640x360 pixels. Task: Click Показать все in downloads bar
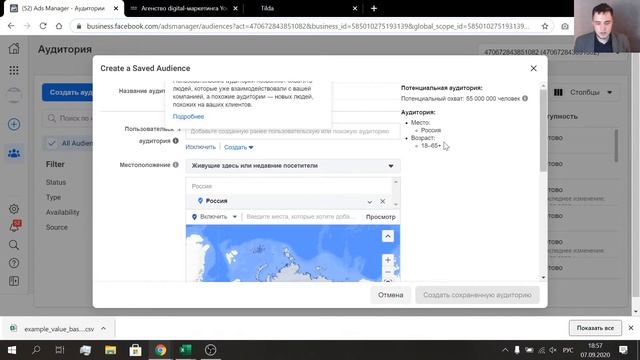(595, 328)
